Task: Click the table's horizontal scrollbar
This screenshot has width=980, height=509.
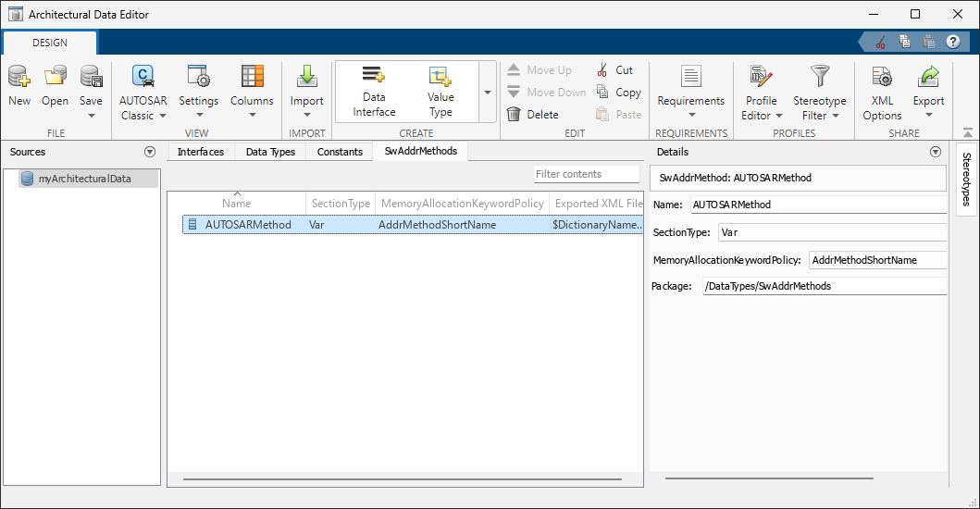Action: tap(370, 479)
